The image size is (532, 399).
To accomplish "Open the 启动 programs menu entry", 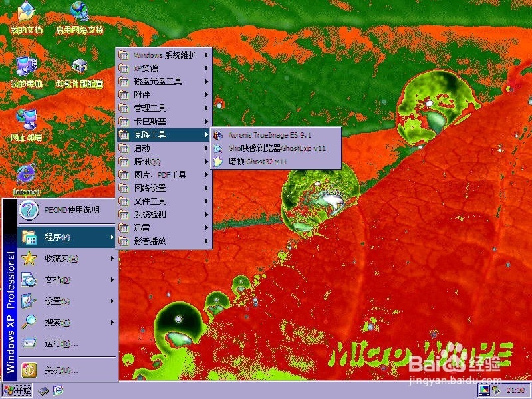I will (164, 148).
